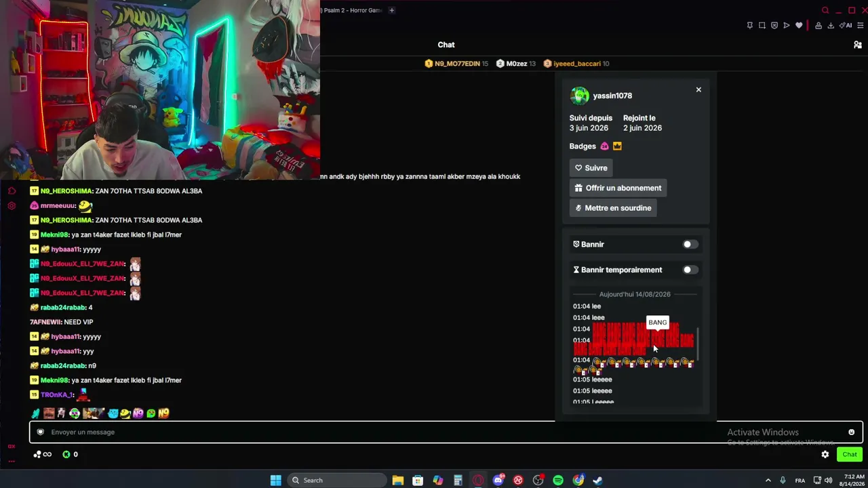Click the Envoyer un message input field
Image resolution: width=868 pixels, height=488 pixels.
click(x=446, y=432)
